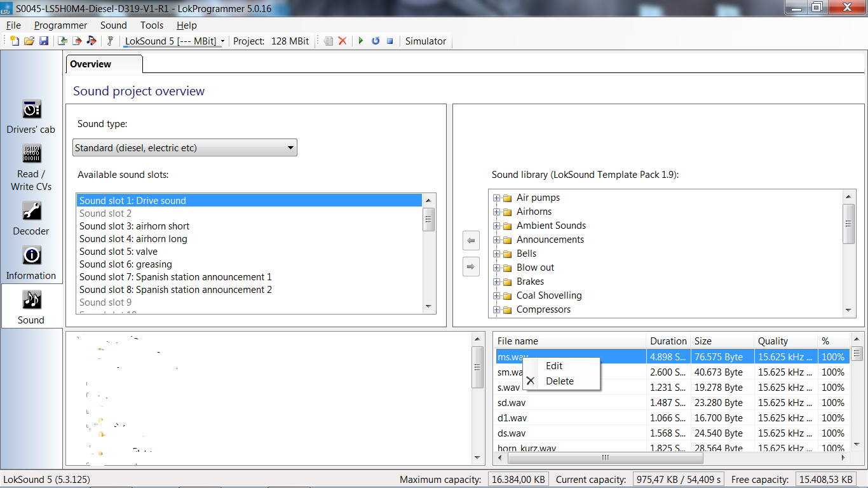Open the Read / Write CVs panel
The image size is (868, 488).
31,167
